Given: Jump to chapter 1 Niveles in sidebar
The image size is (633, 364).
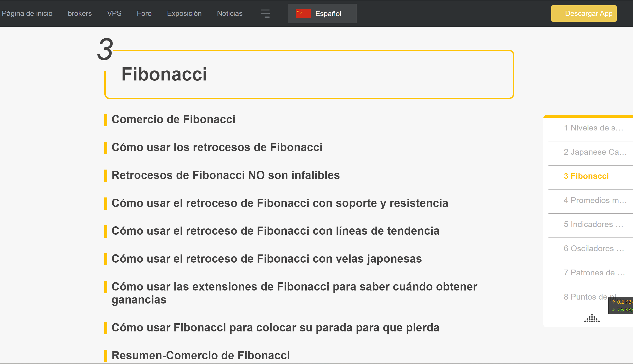Looking at the screenshot, I should (x=593, y=128).
